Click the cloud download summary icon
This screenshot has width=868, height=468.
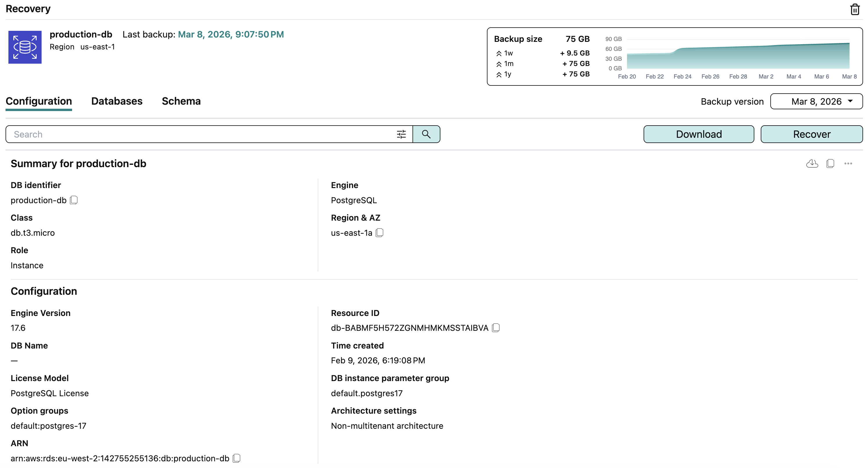point(812,164)
